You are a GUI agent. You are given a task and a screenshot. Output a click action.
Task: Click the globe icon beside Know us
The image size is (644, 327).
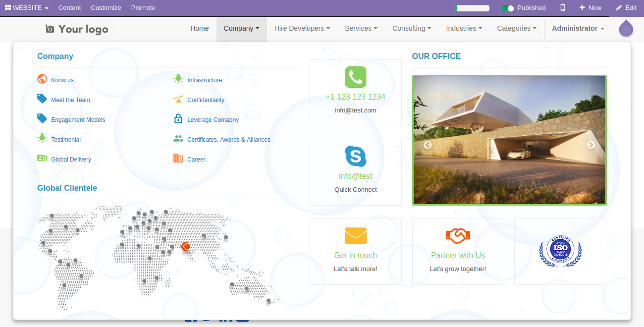tap(42, 79)
